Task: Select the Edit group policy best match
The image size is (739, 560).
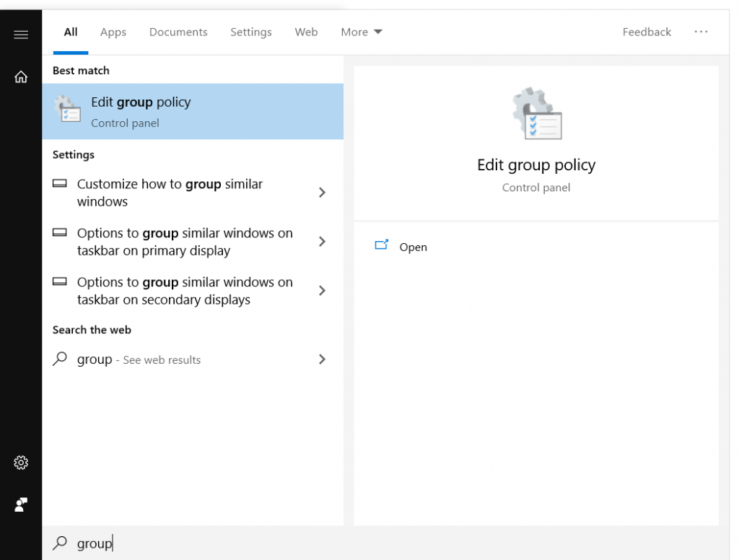Action: tap(193, 112)
